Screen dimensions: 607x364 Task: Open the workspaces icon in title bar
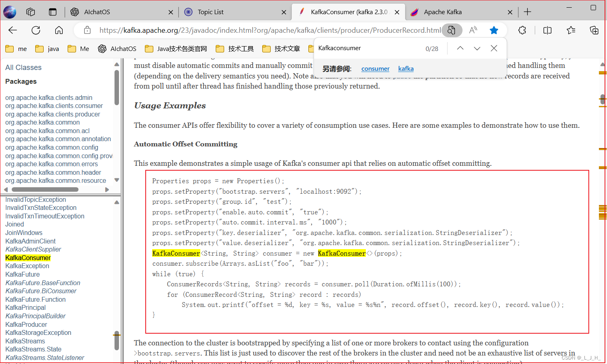[x=31, y=12]
